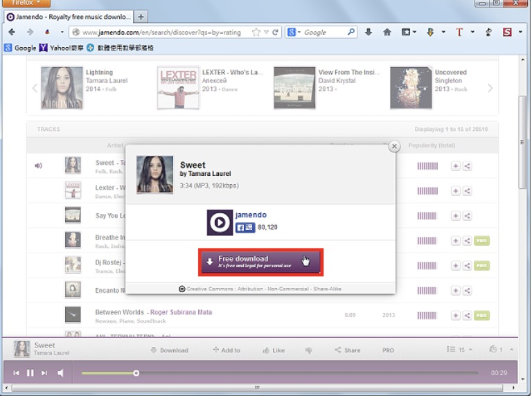Go back with browser back arrow
The image size is (532, 396).
12,33
